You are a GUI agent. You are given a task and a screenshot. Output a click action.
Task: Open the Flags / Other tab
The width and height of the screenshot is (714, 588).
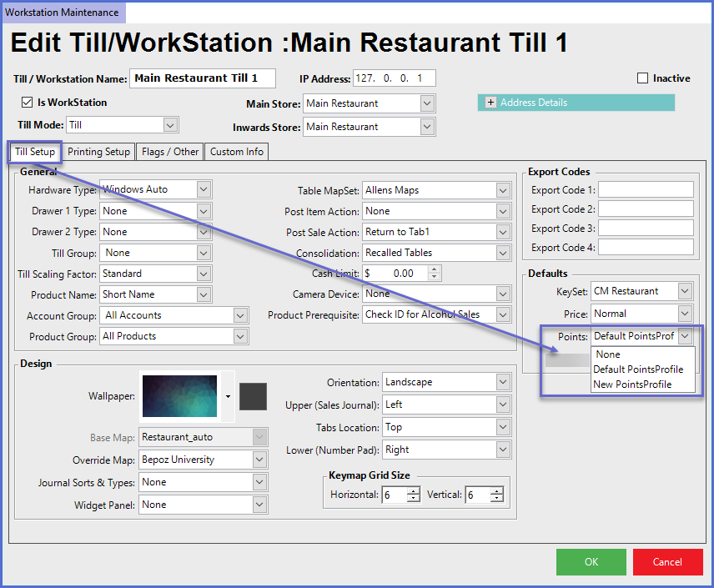pyautogui.click(x=170, y=152)
